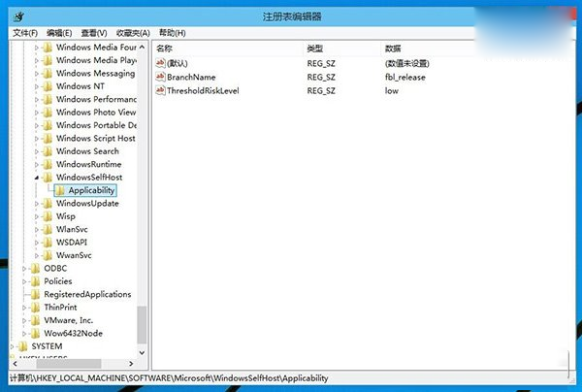583x392 pixels.
Task: Open the 编辑(E) menu
Action: click(59, 33)
